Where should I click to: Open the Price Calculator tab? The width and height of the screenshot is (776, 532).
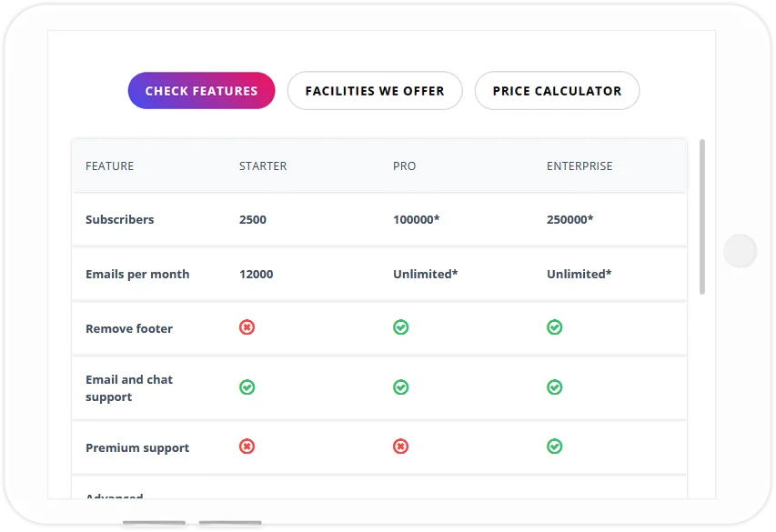[557, 91]
